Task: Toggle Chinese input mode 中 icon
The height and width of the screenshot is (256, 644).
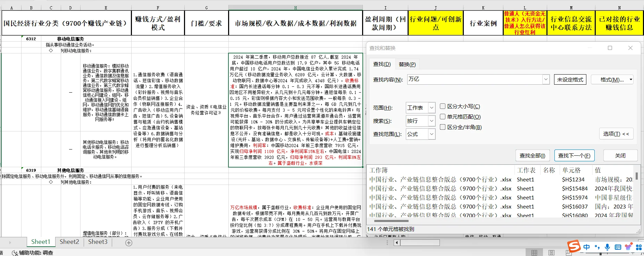Action: 587,247
